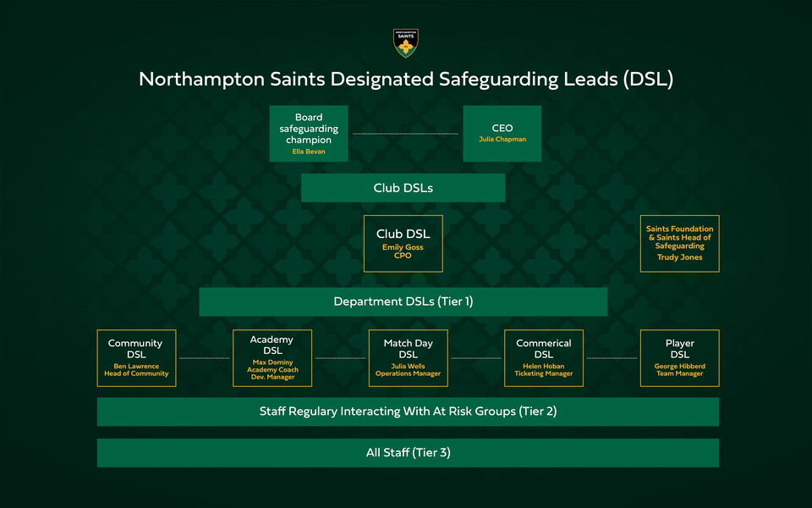The height and width of the screenshot is (508, 812).
Task: Click the Community DSL box heading
Action: click(135, 349)
